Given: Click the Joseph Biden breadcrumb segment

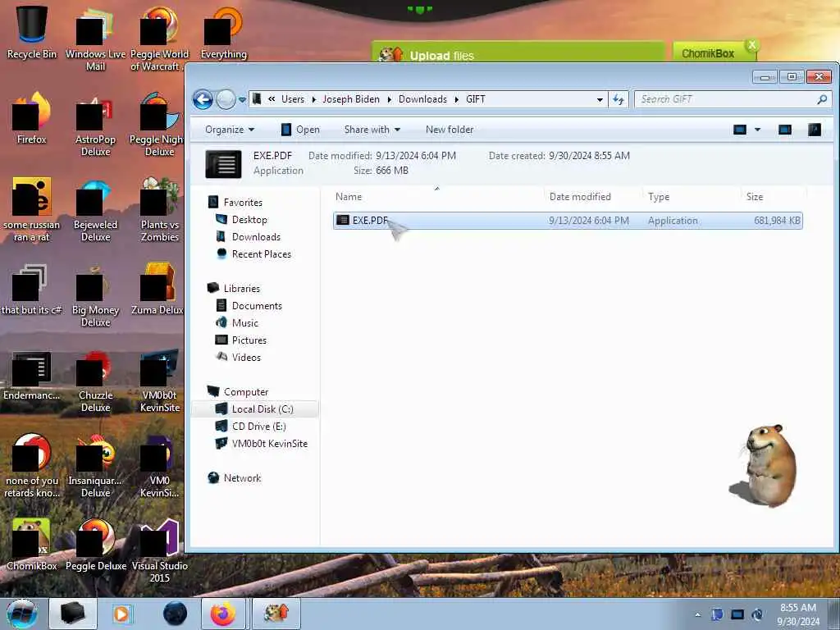Looking at the screenshot, I should point(351,99).
